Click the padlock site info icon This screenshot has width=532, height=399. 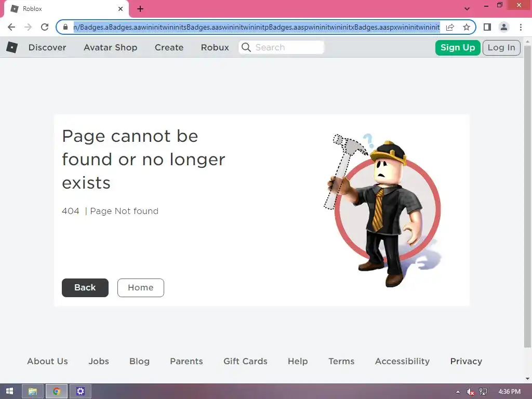pos(65,27)
